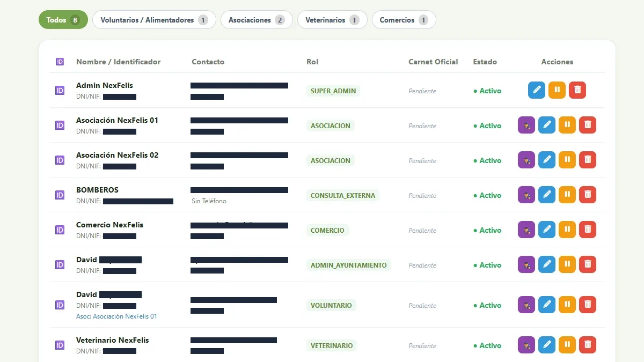Click the VETERINARIO role badge

(x=332, y=345)
